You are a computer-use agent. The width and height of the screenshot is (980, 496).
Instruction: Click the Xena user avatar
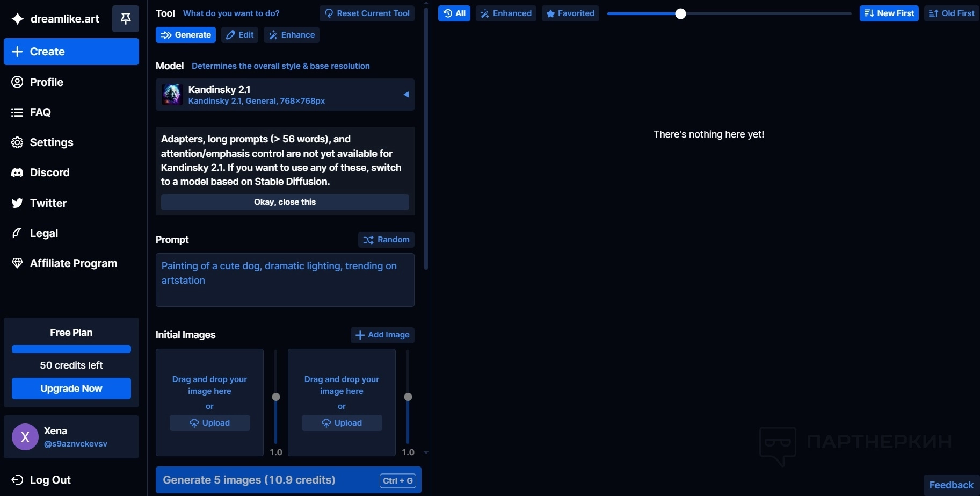[25, 437]
